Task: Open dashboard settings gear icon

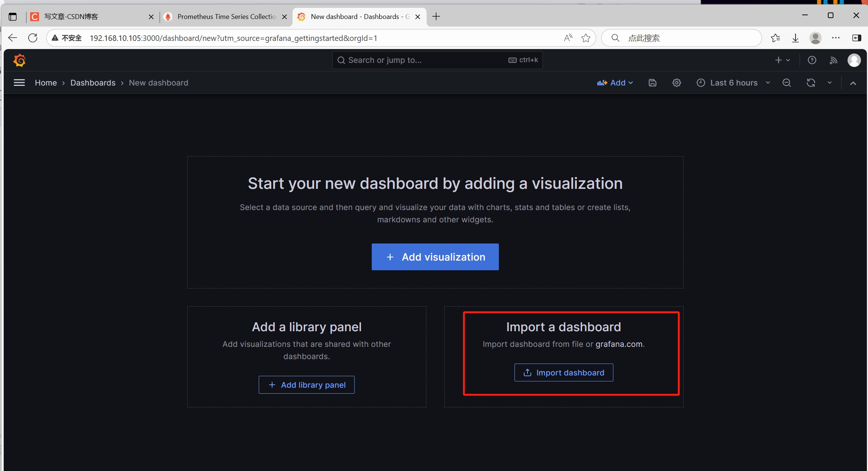Action: [x=677, y=83]
